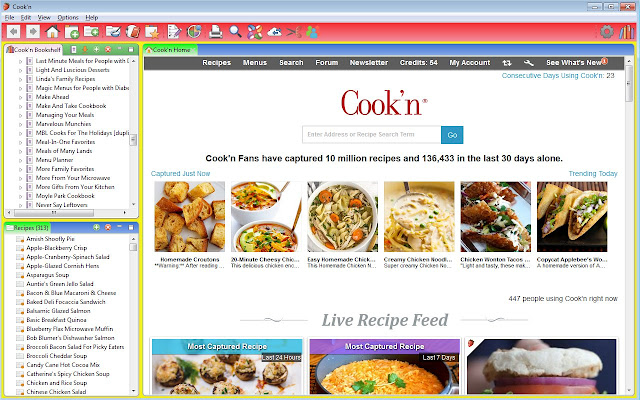The image size is (640, 400).
Task: Expand Moyle Park Cookbook node
Action: coord(20,196)
